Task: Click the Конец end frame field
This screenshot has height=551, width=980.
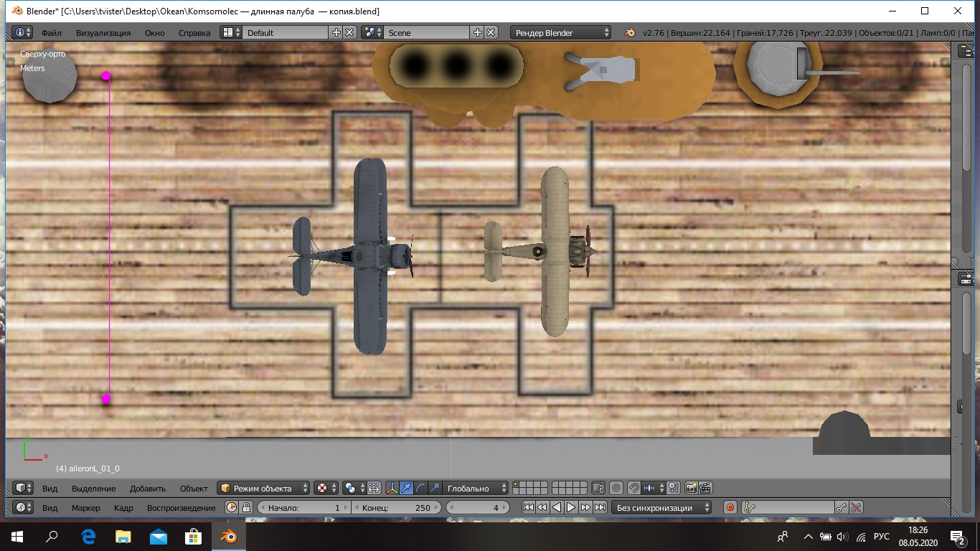Action: click(x=397, y=507)
